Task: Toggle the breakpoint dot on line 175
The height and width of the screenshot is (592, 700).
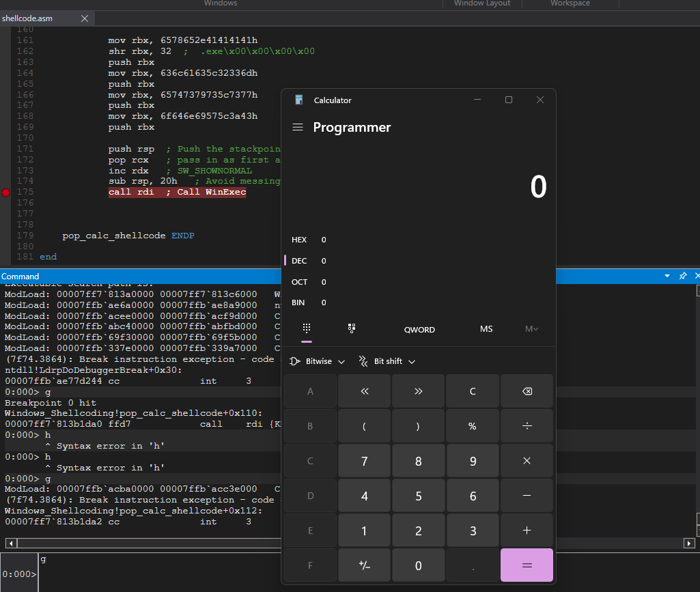Action: [x=5, y=193]
